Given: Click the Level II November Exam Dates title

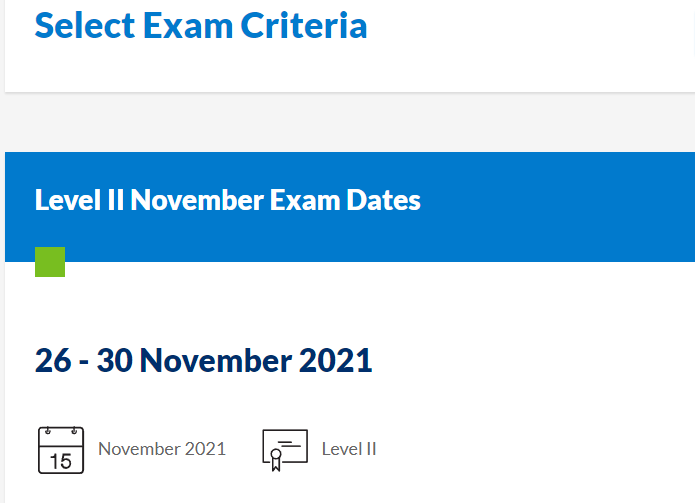Looking at the screenshot, I should (x=228, y=200).
